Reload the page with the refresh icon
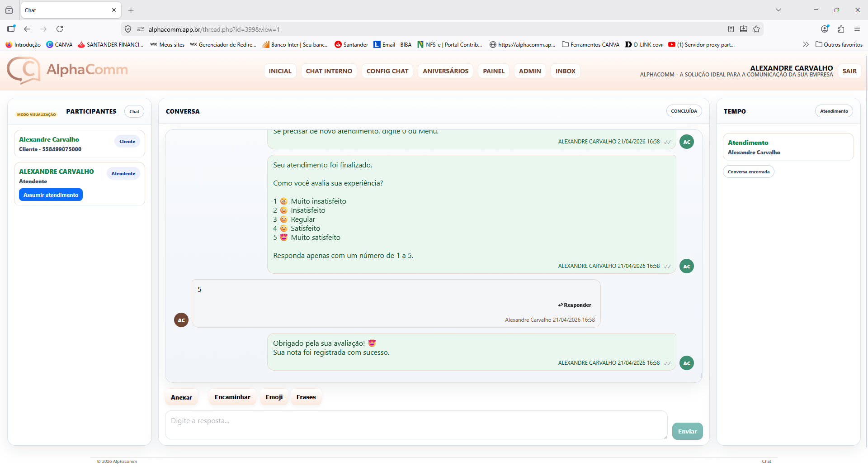Image resolution: width=868 pixels, height=467 pixels. tap(60, 29)
